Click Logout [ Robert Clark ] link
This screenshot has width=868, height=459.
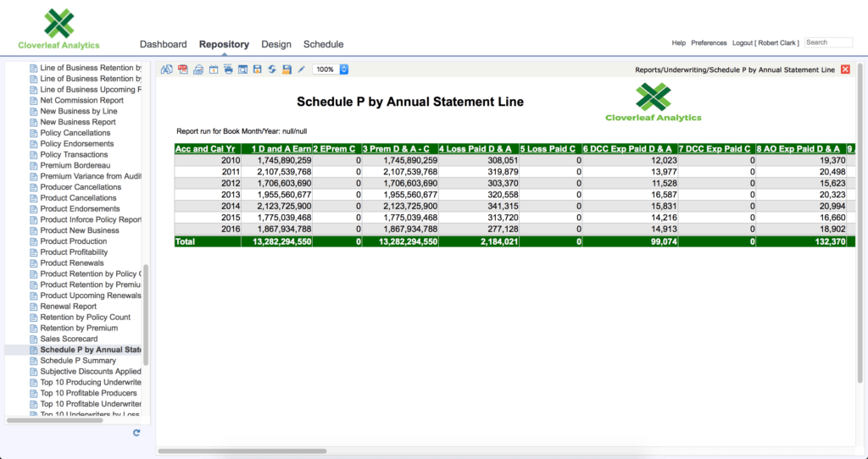pyautogui.click(x=765, y=42)
